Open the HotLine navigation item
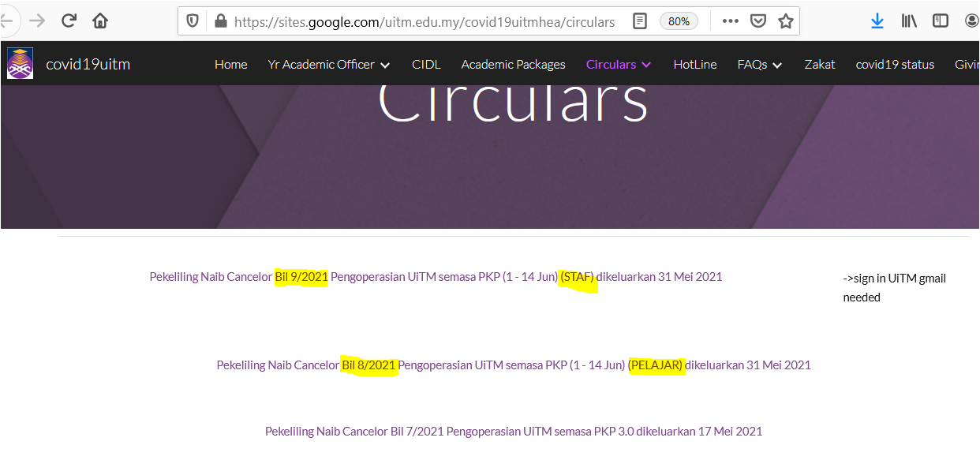 pos(695,65)
